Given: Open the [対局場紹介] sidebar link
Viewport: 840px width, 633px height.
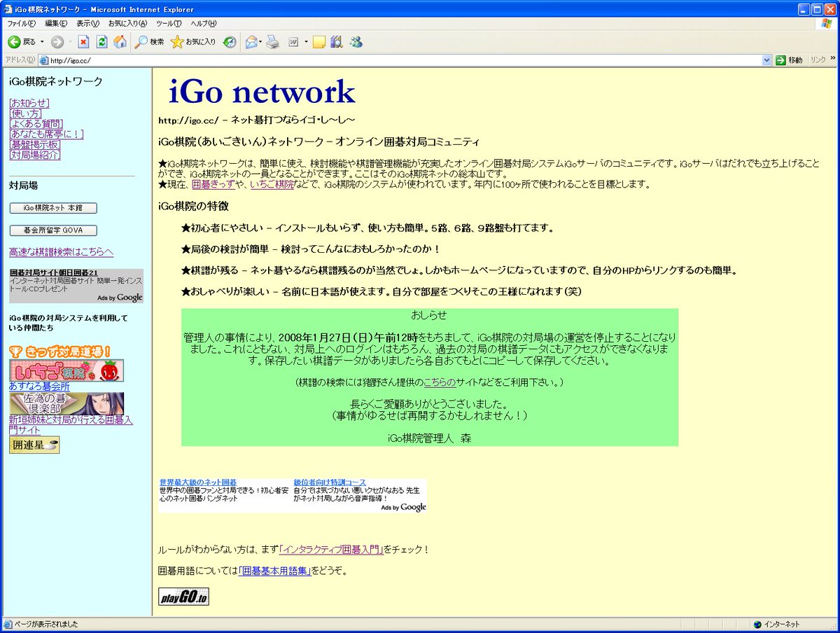Looking at the screenshot, I should (x=34, y=155).
